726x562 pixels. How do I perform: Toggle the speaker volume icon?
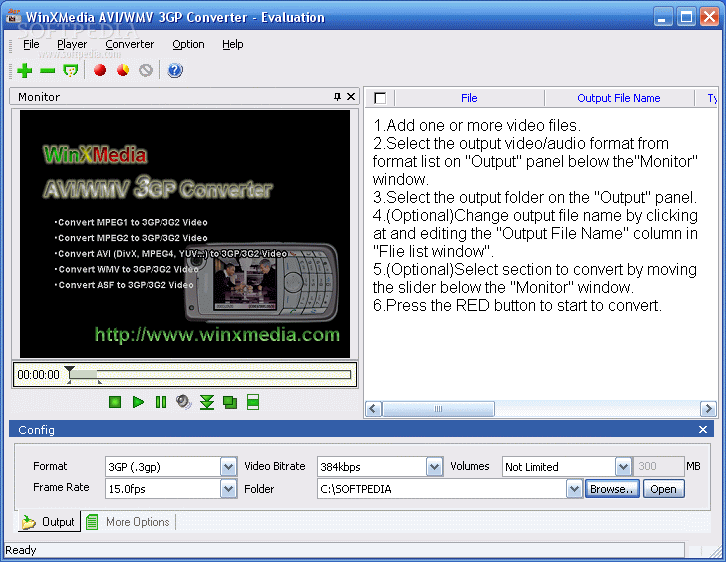click(x=184, y=402)
